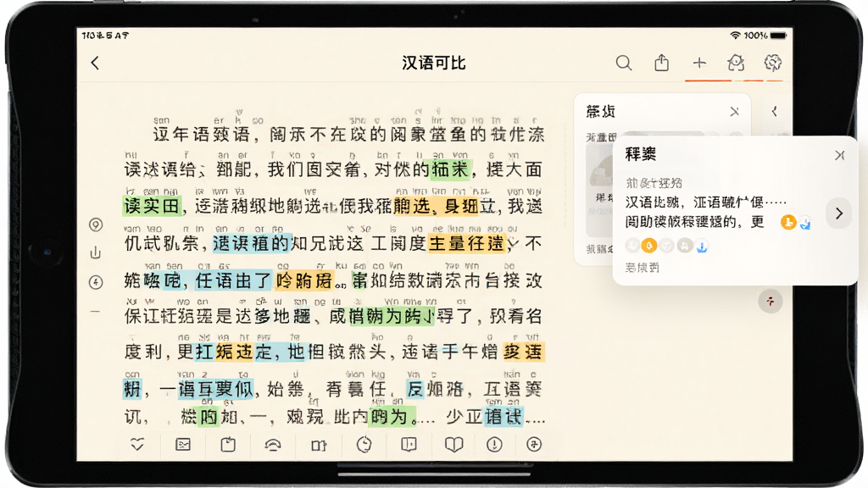Open the image icon in bottom toolbar
This screenshot has width=868, height=488.
[x=183, y=444]
